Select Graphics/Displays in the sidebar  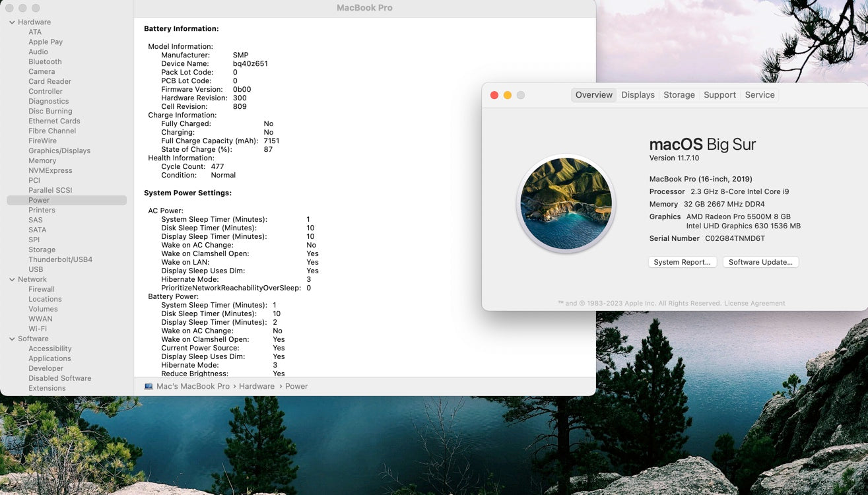click(59, 150)
